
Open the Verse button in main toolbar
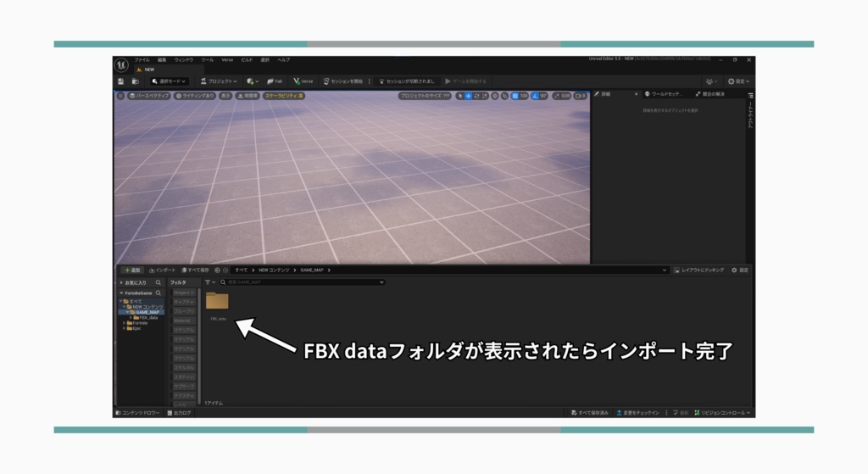[x=303, y=81]
